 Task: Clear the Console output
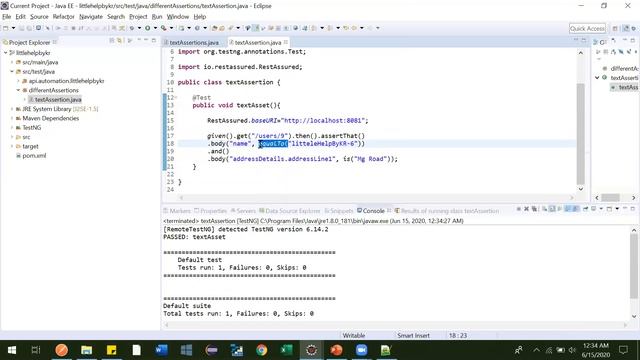click(x=544, y=209)
